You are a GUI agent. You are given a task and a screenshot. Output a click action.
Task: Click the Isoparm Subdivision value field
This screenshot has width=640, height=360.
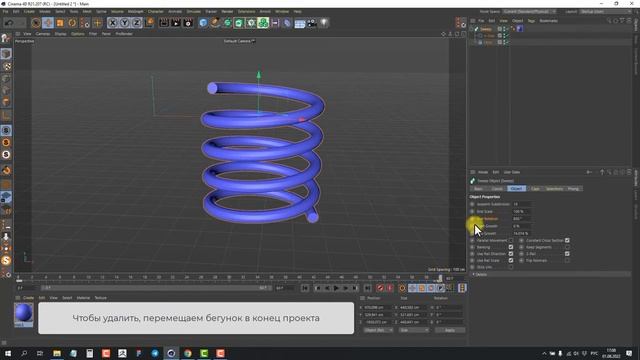[x=521, y=204]
